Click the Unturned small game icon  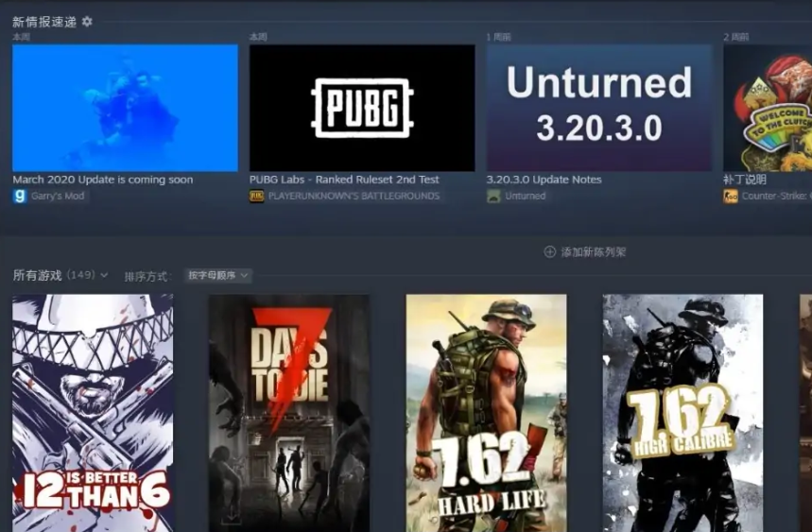coord(493,197)
